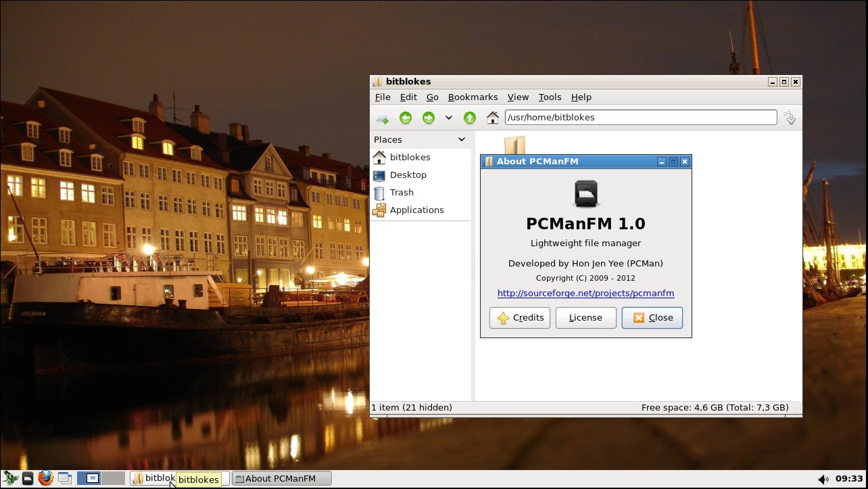The image size is (868, 489).
Task: Click the PCManFM logo in About dialog
Action: point(586,194)
